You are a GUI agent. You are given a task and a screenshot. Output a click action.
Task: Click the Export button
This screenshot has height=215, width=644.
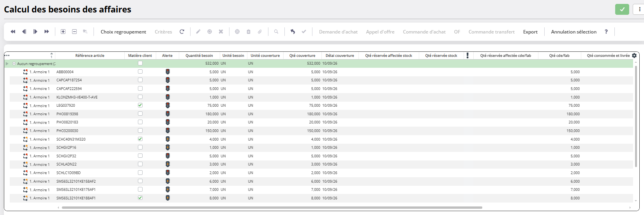pyautogui.click(x=530, y=32)
